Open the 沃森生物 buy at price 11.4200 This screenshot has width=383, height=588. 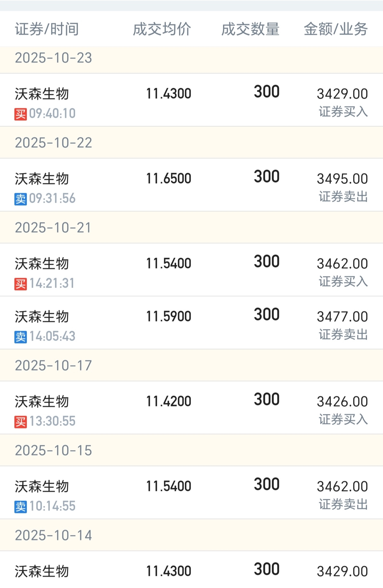pos(191,408)
